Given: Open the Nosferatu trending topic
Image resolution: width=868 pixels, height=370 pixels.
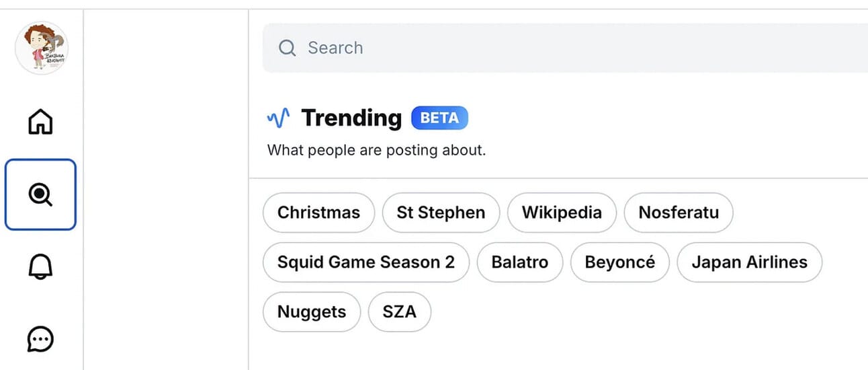Looking at the screenshot, I should (679, 213).
